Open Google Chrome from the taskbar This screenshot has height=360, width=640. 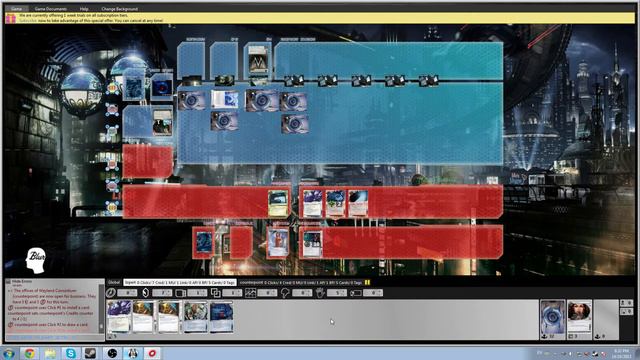coord(29,353)
